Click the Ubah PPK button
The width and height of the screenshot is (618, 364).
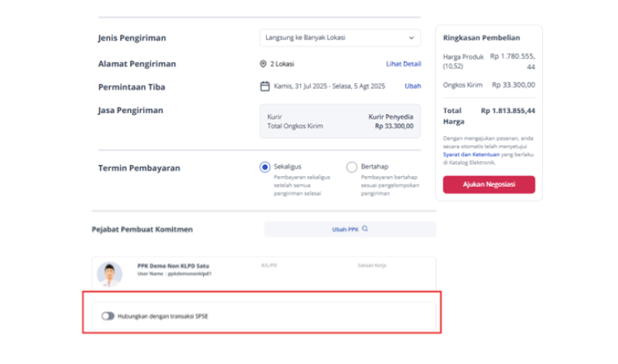(x=350, y=229)
